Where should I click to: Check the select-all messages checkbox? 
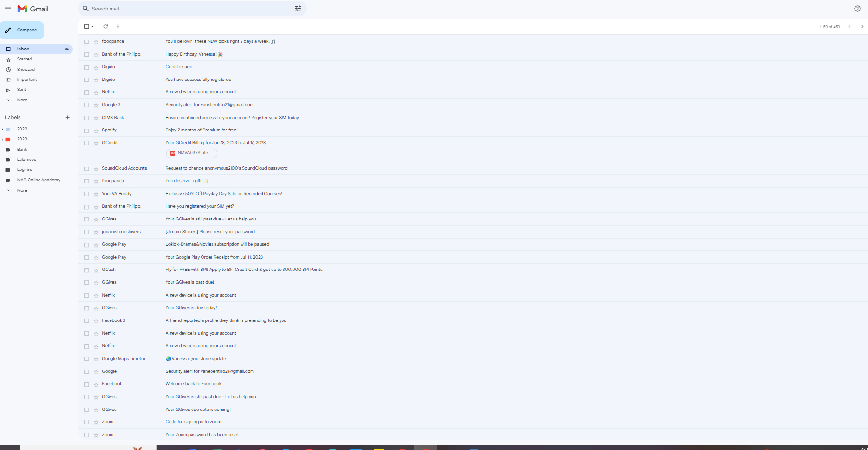click(x=86, y=26)
